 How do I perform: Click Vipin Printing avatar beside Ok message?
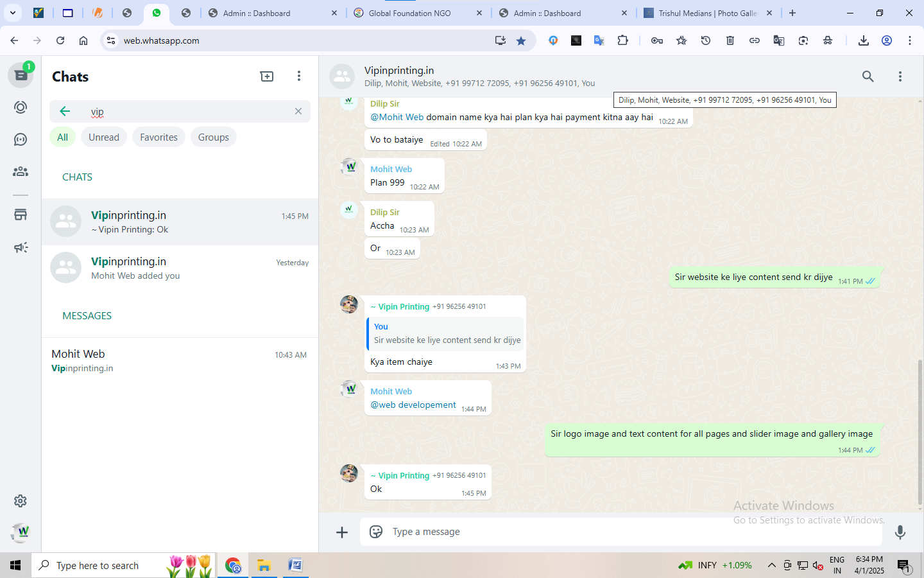tap(349, 473)
